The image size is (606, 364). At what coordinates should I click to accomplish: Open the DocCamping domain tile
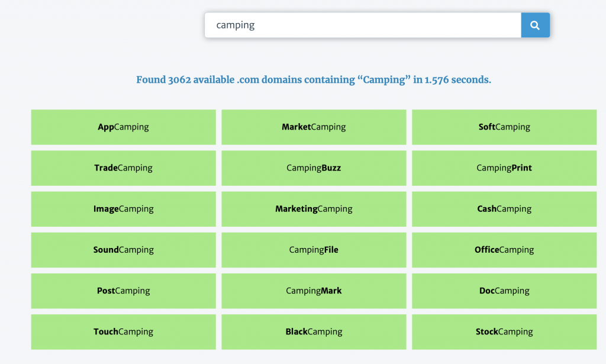(x=504, y=291)
